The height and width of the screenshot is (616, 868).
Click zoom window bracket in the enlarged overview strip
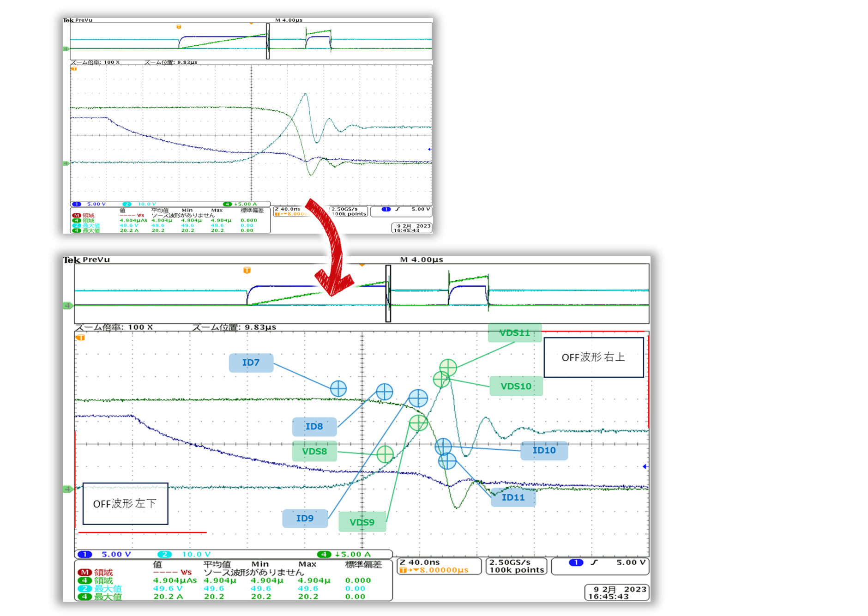point(388,294)
